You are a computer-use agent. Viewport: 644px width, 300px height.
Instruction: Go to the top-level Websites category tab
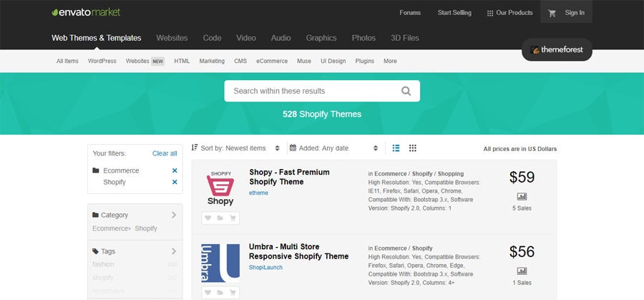pos(172,38)
